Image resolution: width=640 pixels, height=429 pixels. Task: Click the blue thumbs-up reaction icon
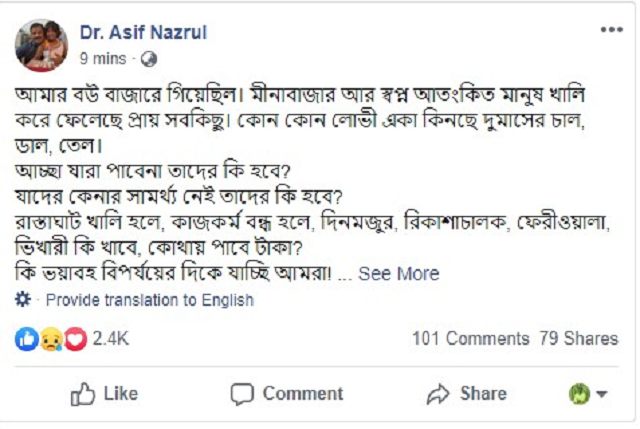[x=26, y=339]
